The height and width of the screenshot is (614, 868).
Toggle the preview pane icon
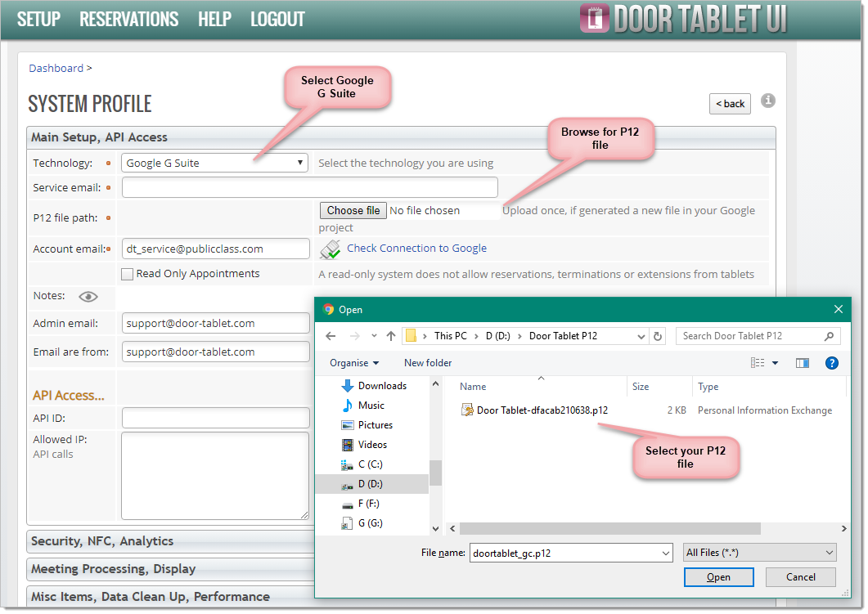pyautogui.click(x=802, y=363)
